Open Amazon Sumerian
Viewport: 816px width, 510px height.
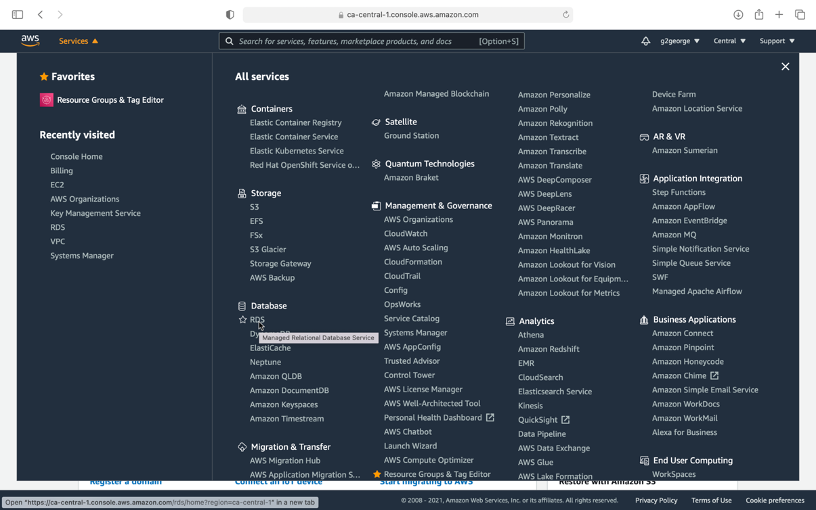pyautogui.click(x=685, y=150)
